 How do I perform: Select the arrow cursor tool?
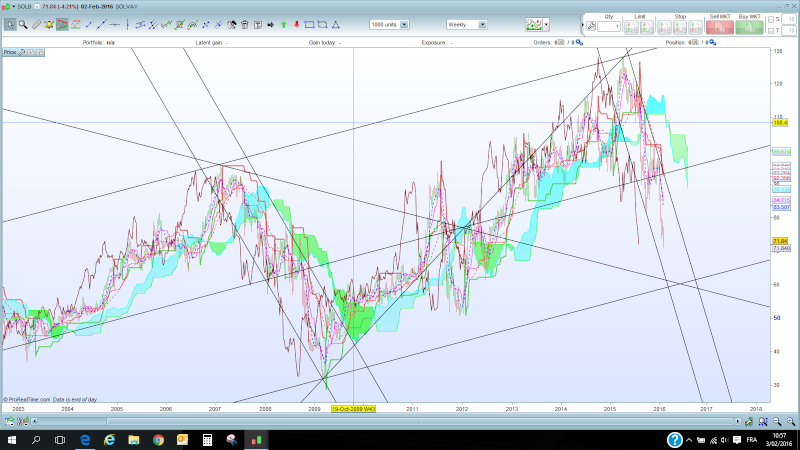[x=10, y=24]
